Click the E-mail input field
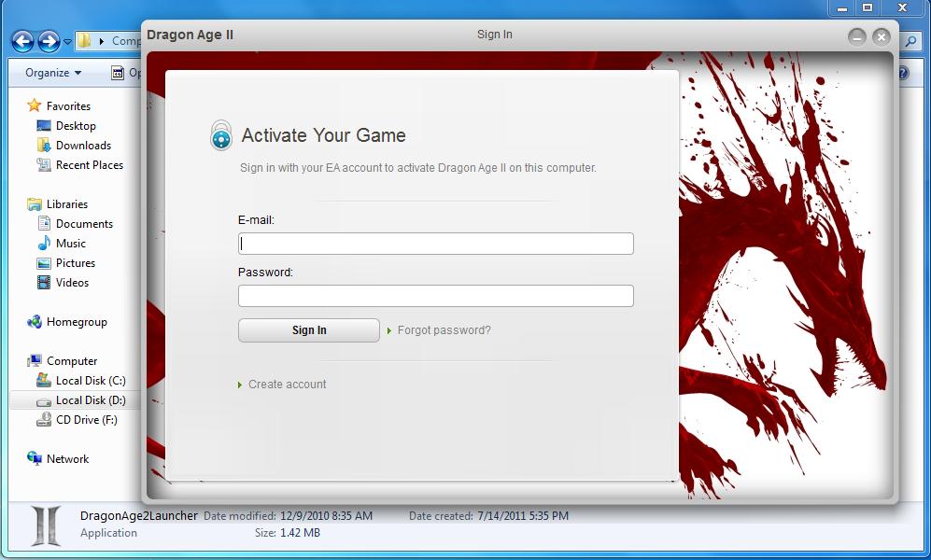Image resolution: width=931 pixels, height=560 pixels. pyautogui.click(x=436, y=244)
